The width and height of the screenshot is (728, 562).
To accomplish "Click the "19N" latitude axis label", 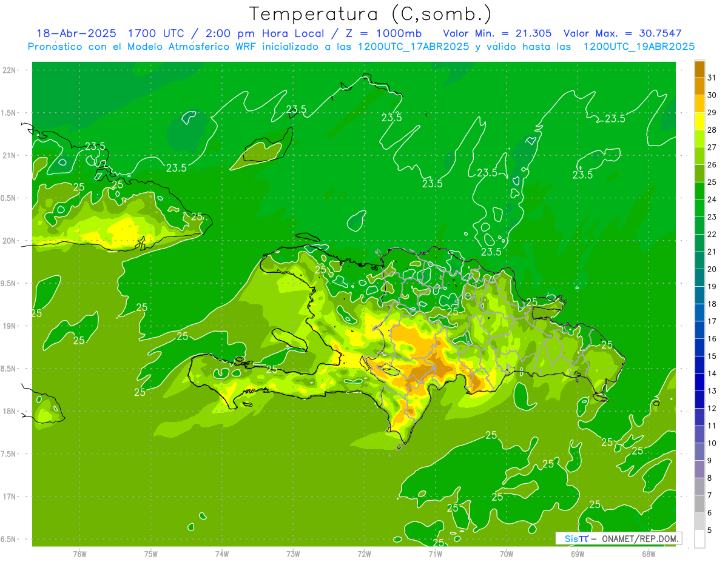I will click(x=10, y=326).
